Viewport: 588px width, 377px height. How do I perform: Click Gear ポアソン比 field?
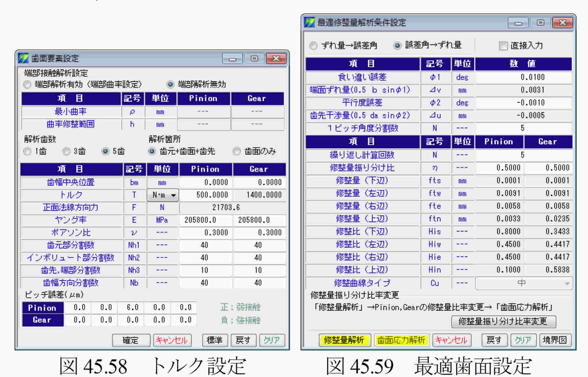260,233
